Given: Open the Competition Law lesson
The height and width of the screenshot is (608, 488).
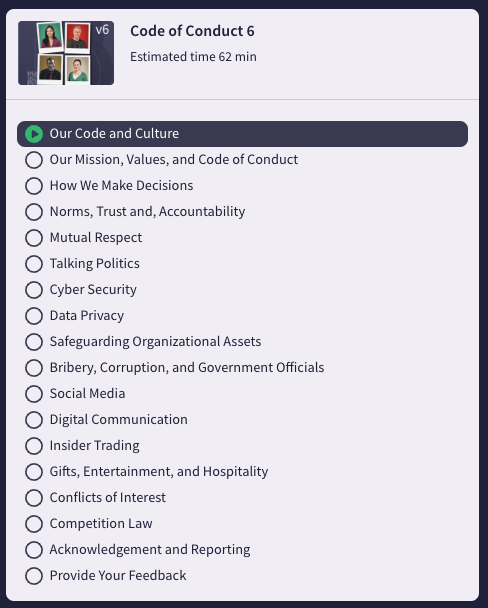Looking at the screenshot, I should click(x=242, y=523).
